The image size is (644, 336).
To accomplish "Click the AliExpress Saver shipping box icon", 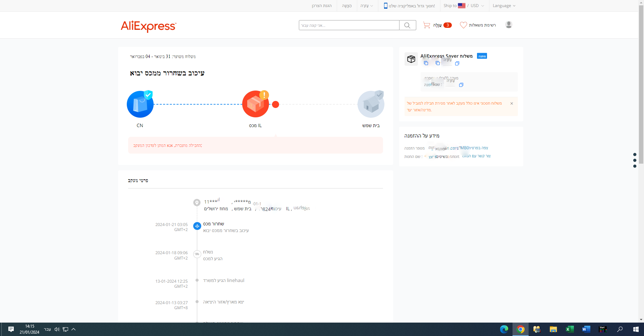I will pyautogui.click(x=411, y=59).
